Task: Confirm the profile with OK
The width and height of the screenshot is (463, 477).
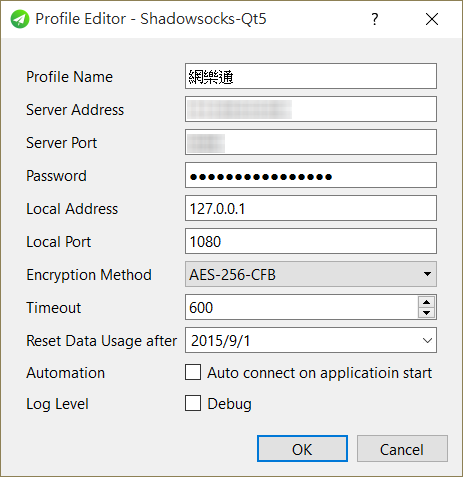Action: click(302, 449)
